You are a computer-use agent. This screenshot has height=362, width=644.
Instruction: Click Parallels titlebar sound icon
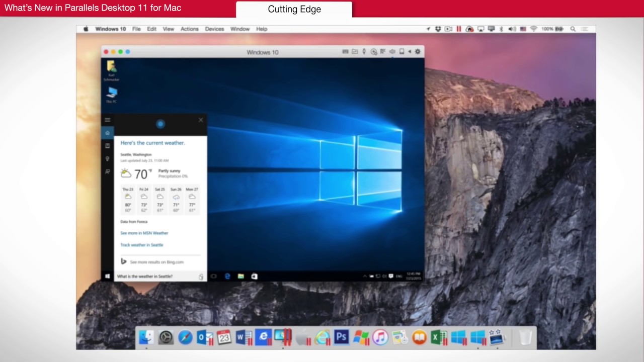click(392, 52)
